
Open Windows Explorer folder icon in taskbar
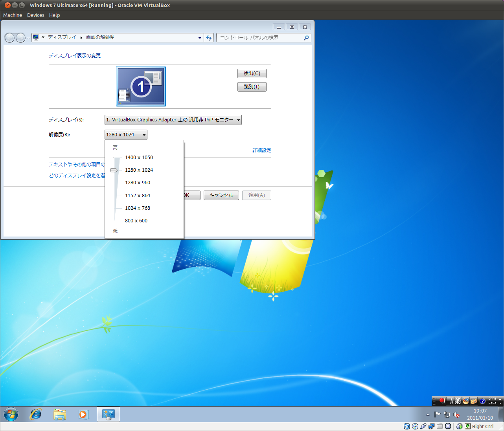click(x=60, y=414)
